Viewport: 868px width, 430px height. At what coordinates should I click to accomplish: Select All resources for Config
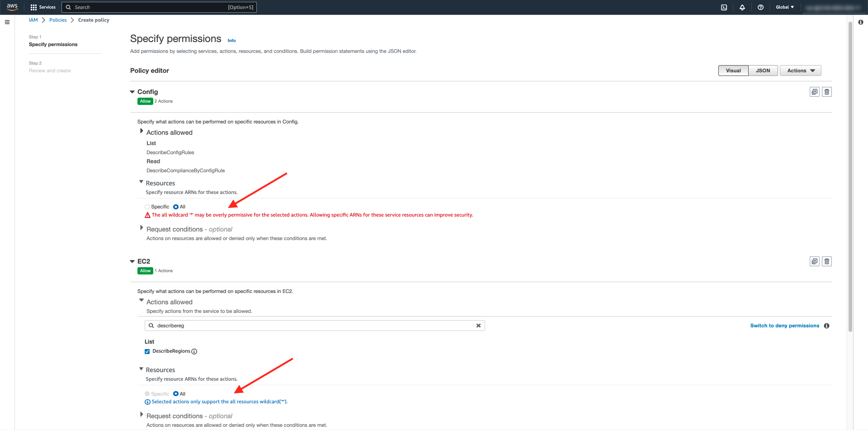[x=176, y=207]
